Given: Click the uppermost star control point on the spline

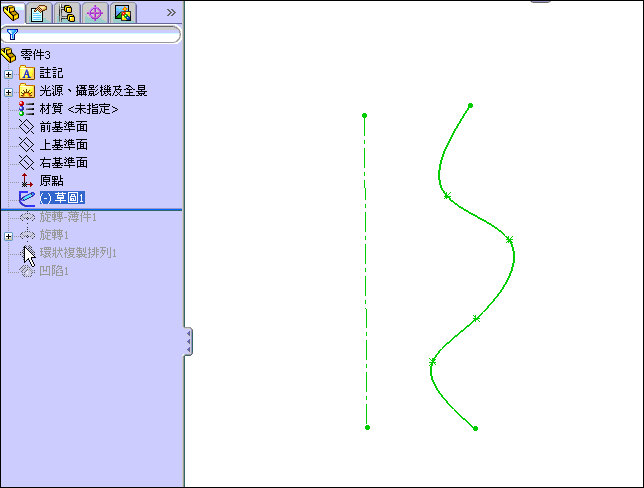Looking at the screenshot, I should (x=447, y=196).
